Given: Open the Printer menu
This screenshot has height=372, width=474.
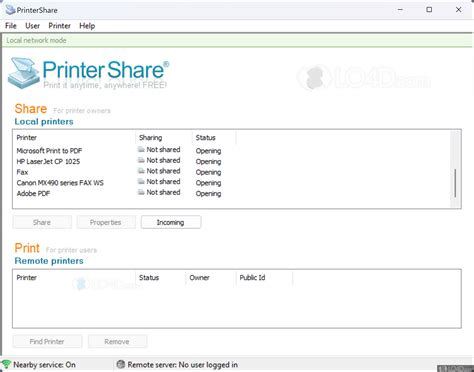Looking at the screenshot, I should click(59, 26).
